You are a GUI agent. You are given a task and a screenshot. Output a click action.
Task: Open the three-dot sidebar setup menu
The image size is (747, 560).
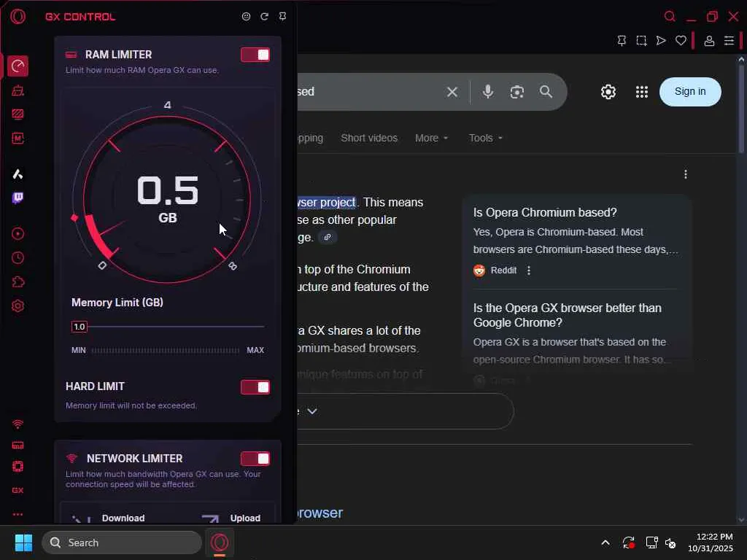(x=18, y=514)
